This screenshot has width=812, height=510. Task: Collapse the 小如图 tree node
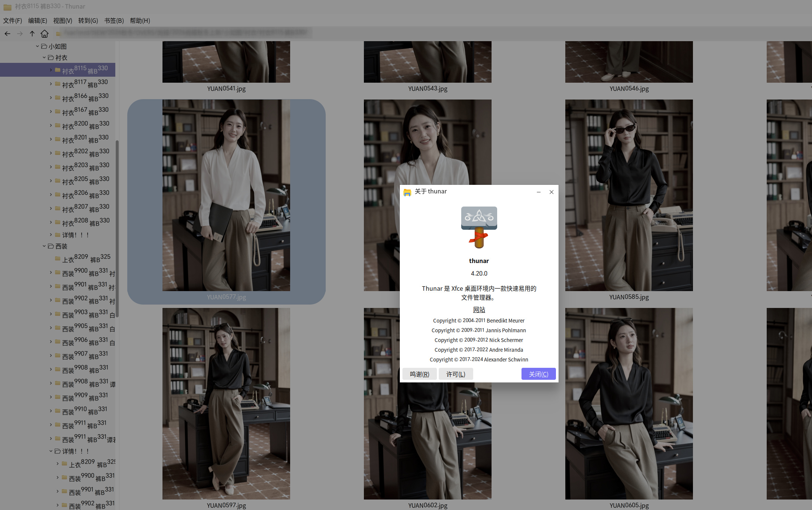(x=37, y=46)
